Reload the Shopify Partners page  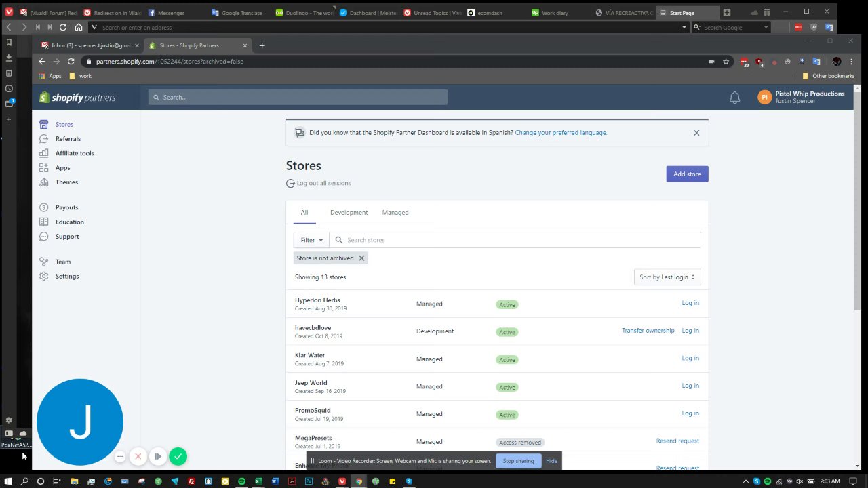[71, 62]
